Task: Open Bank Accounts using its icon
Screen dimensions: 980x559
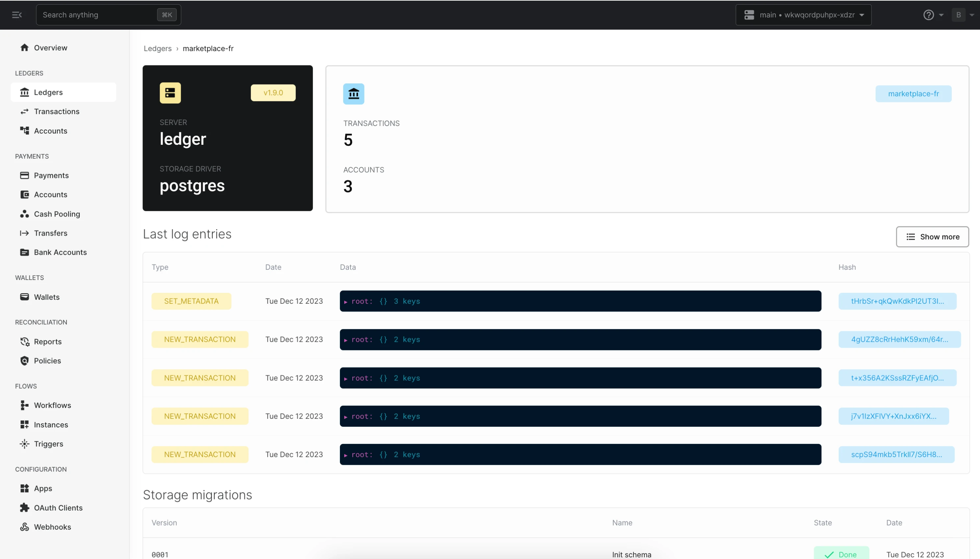Action: point(25,252)
